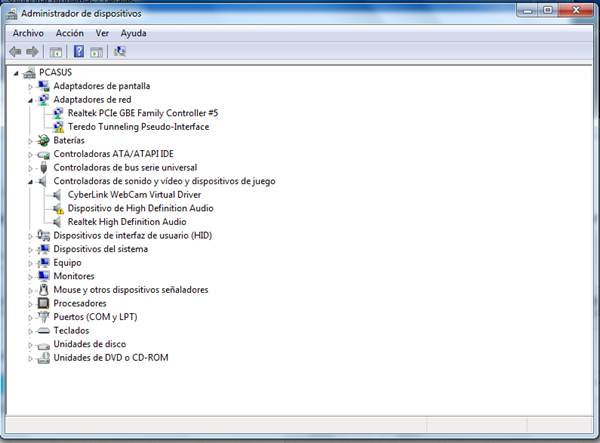
Task: Open Help via blue question mark icon
Action: click(78, 51)
